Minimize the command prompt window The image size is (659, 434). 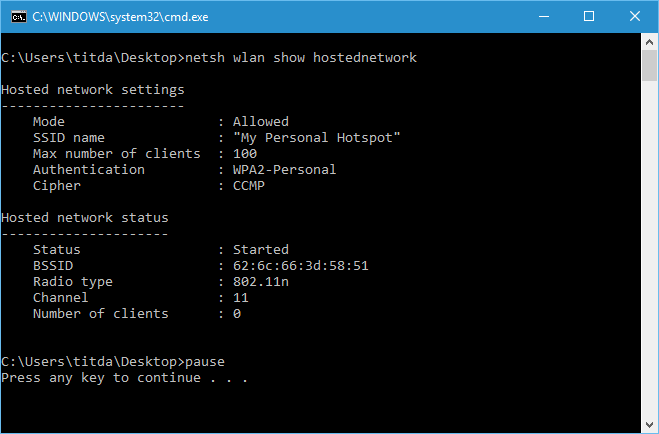(544, 17)
